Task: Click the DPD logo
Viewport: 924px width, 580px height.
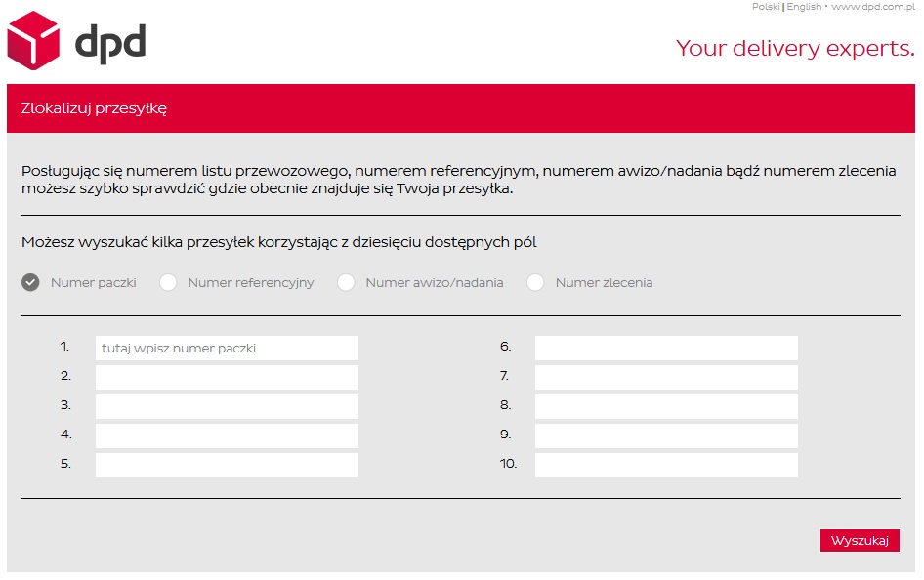Action: click(76, 42)
